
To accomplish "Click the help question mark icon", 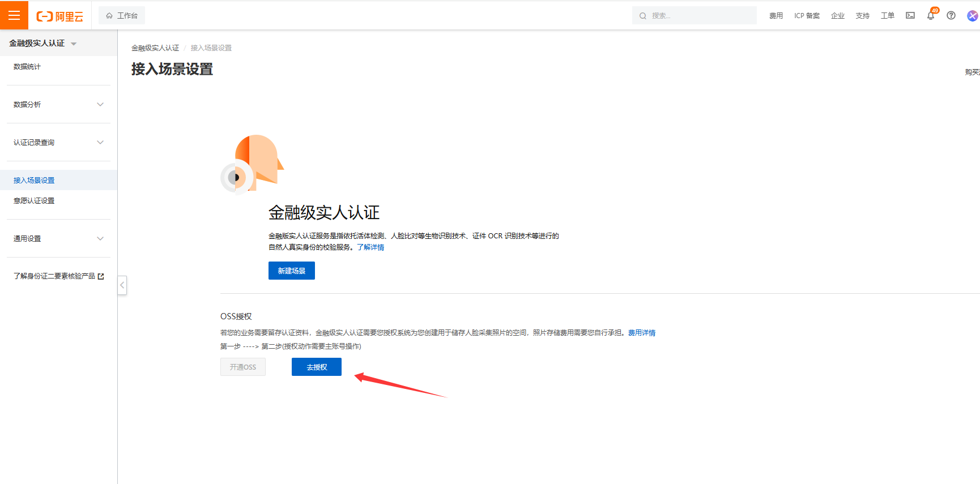I will pos(951,16).
